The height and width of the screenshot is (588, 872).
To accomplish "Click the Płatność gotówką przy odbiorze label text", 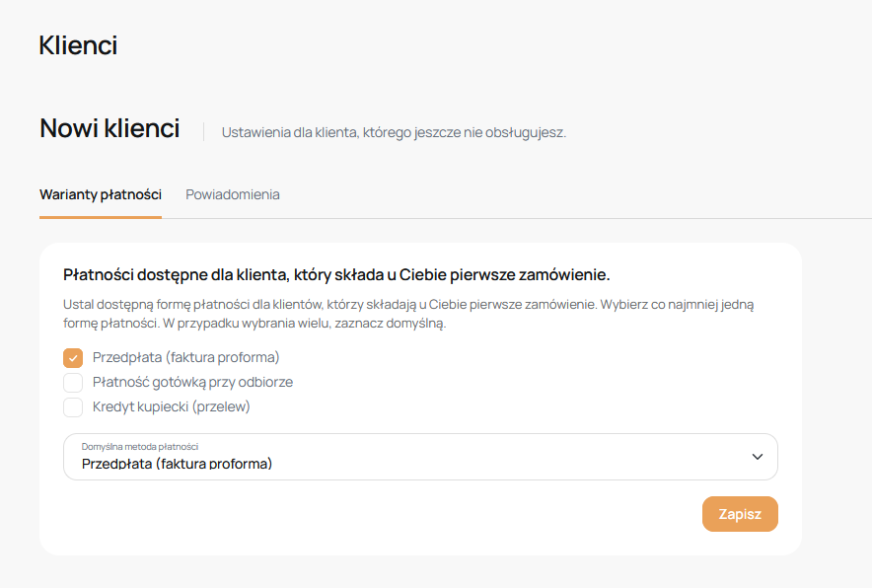I will pos(192,382).
